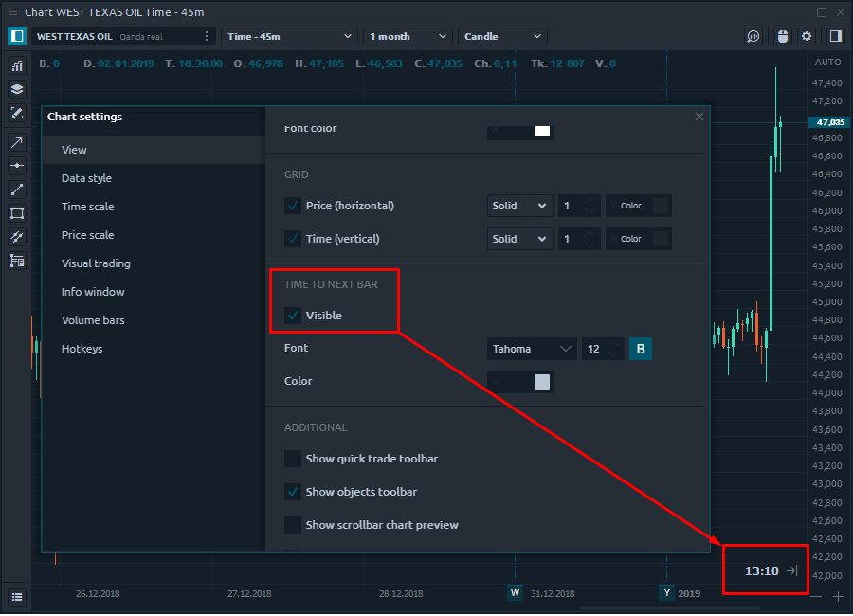Open the overlays layers icon
The width and height of the screenshot is (853, 616).
(17, 90)
